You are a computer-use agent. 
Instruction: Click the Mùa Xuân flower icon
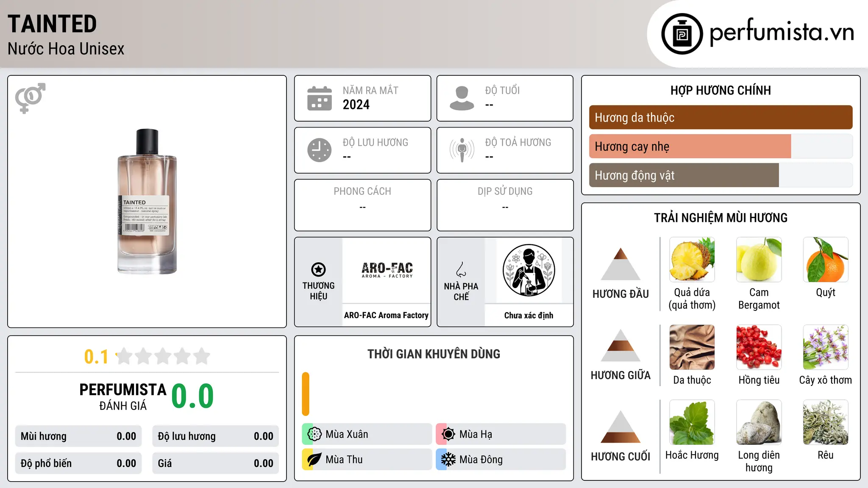point(314,434)
